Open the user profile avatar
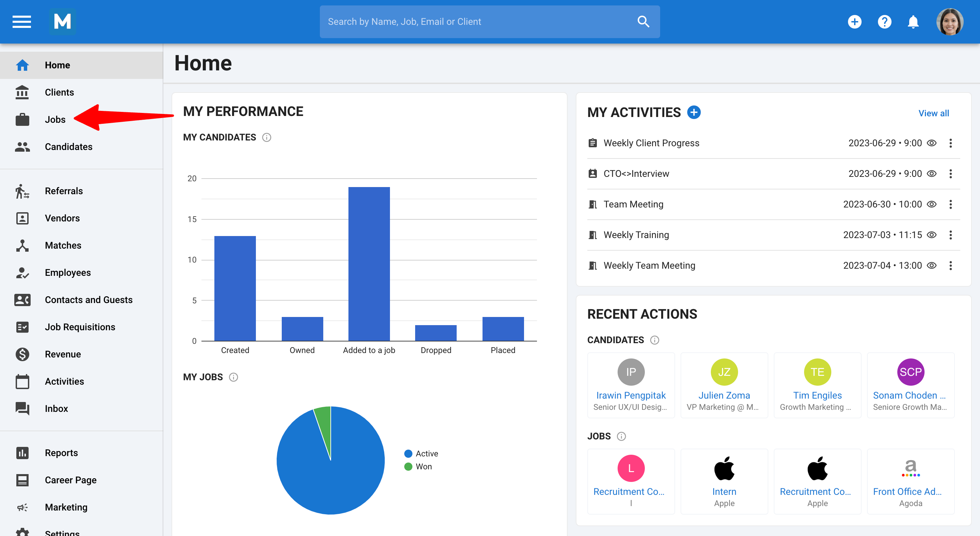The width and height of the screenshot is (980, 536). coord(950,22)
